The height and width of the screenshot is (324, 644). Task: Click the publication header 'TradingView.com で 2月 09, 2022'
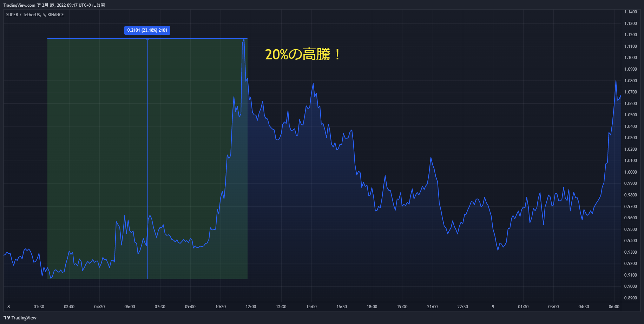pyautogui.click(x=34, y=5)
